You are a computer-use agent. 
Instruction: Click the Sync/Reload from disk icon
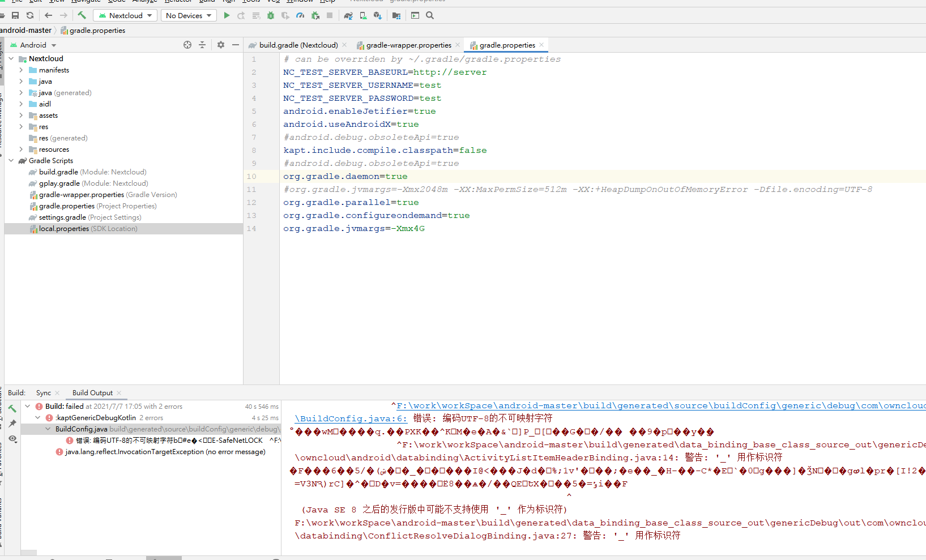pos(30,15)
